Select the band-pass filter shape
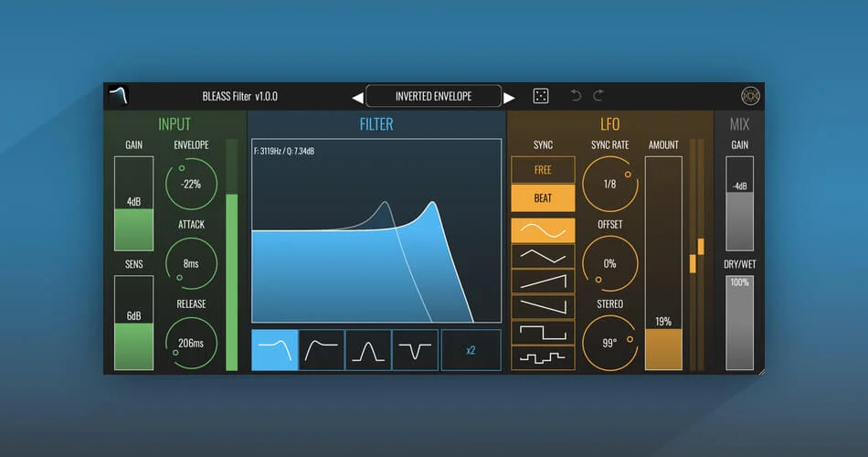This screenshot has width=868, height=457. tap(368, 350)
